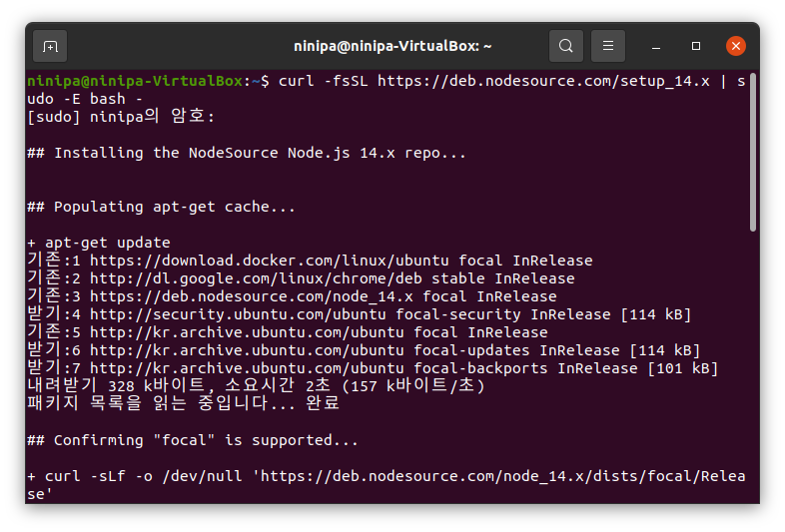
Task: Open the hamburger menu
Action: 608,46
